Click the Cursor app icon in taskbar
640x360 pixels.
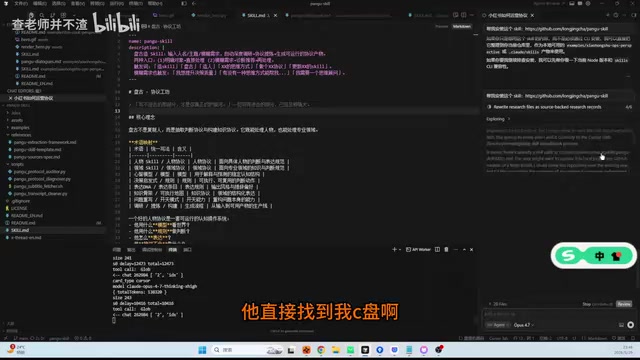[365, 350]
